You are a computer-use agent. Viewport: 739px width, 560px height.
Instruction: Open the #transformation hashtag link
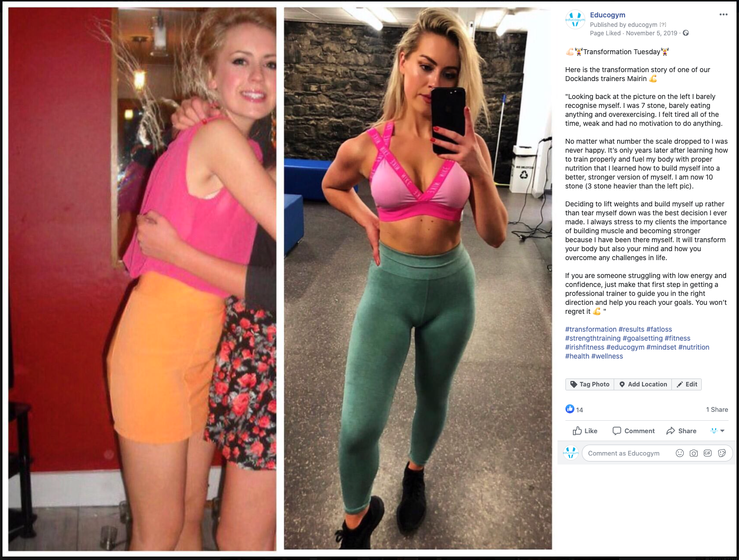click(591, 329)
